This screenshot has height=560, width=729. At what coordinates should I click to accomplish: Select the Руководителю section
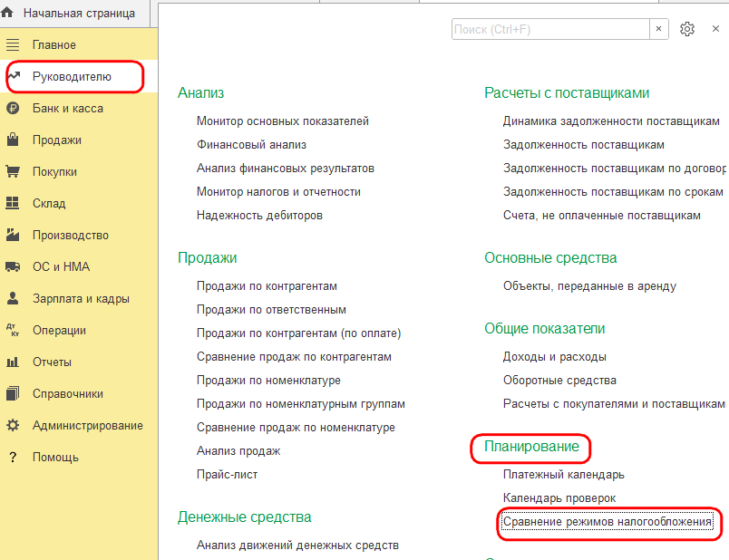(x=72, y=77)
